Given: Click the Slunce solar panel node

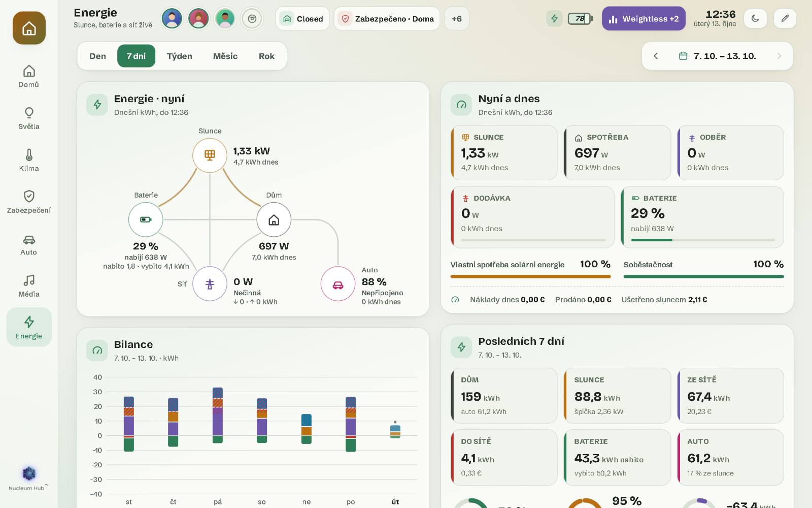Looking at the screenshot, I should coord(210,155).
